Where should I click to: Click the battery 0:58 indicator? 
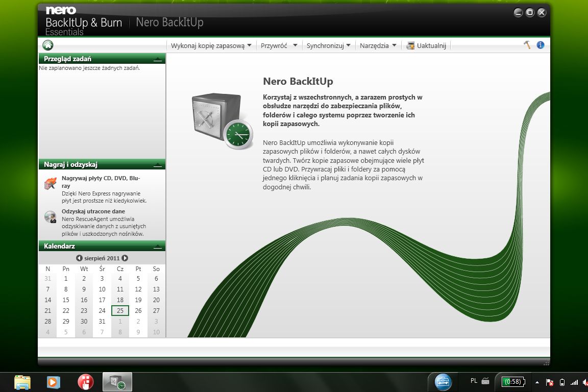coord(513,382)
